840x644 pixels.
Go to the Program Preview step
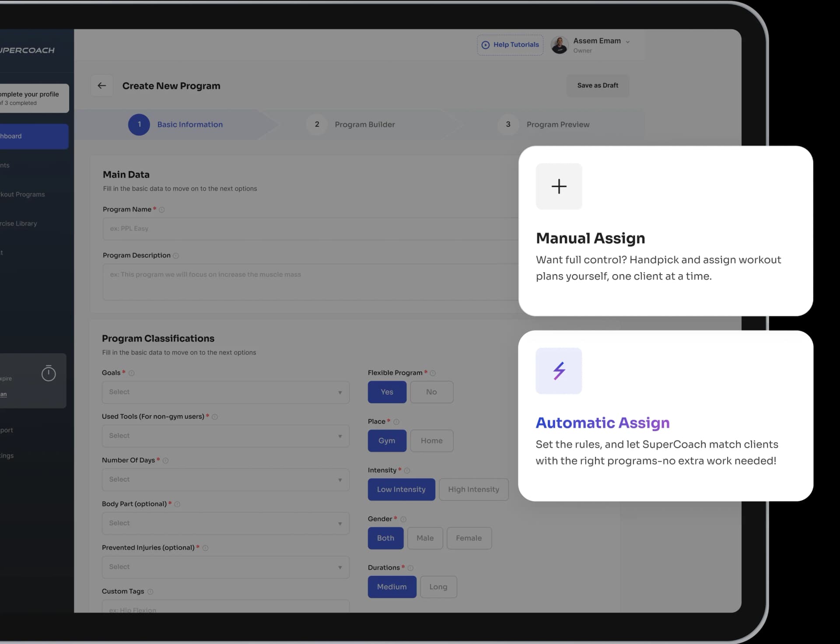pyautogui.click(x=558, y=125)
